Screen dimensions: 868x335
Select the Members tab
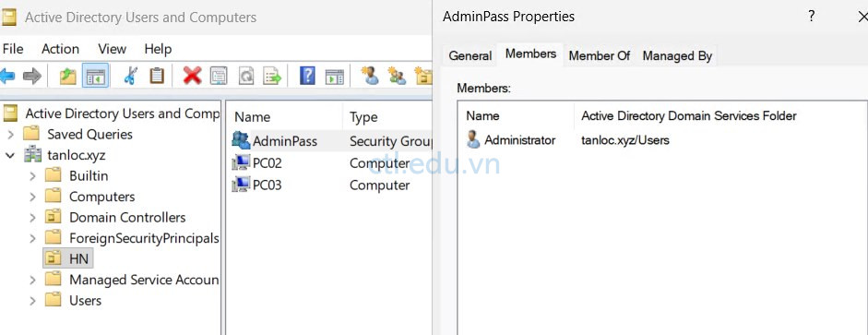pos(531,54)
